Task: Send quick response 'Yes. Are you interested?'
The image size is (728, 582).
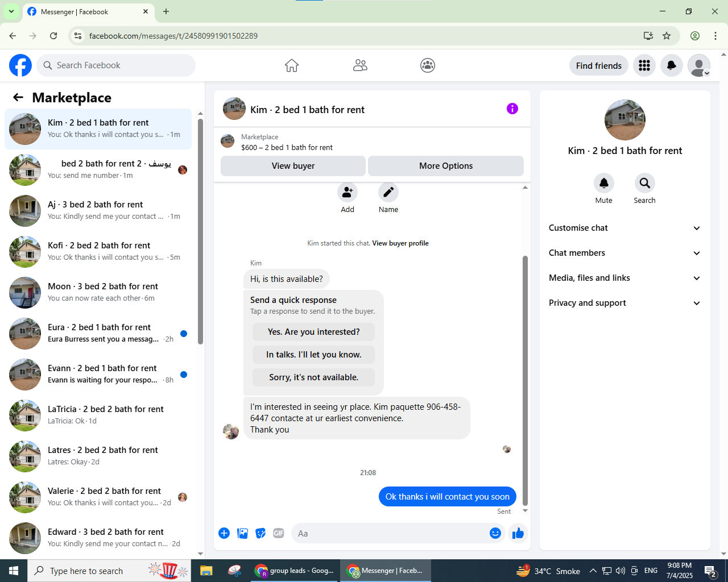Action: coord(314,332)
